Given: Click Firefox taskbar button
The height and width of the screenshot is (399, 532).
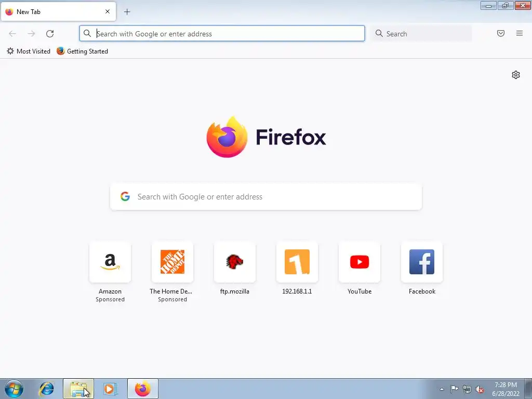Looking at the screenshot, I should tap(143, 389).
